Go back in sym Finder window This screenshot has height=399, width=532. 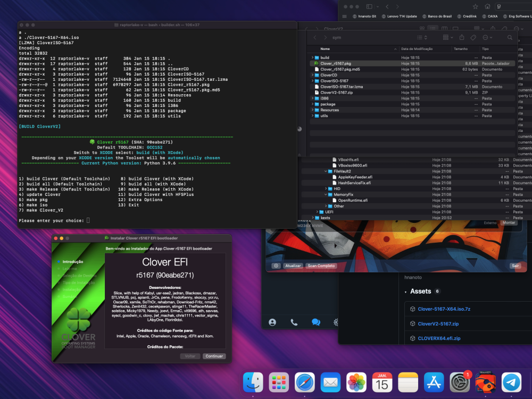(x=315, y=38)
